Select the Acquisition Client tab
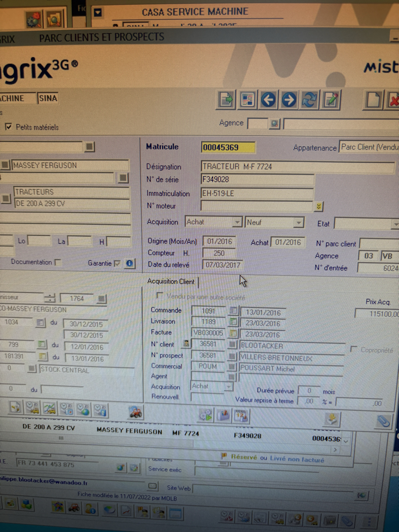399x532 pixels. (171, 281)
